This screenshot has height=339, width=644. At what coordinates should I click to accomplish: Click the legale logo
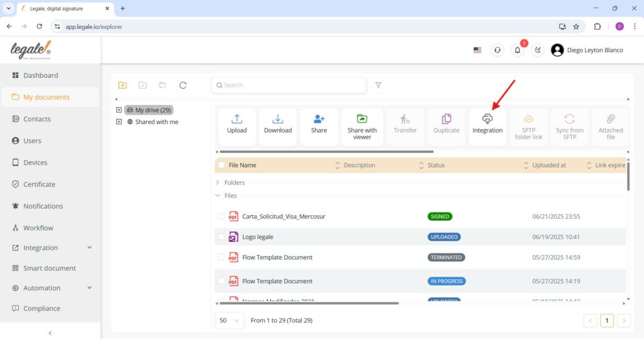[31, 50]
